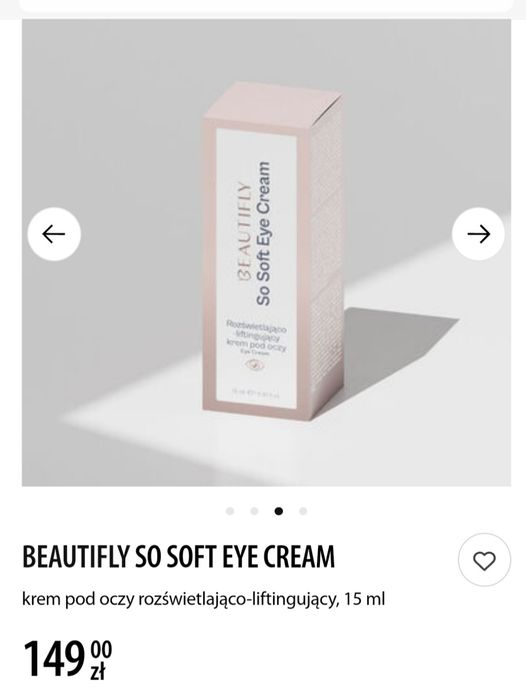Show the next product photo with right arrow

point(478,234)
